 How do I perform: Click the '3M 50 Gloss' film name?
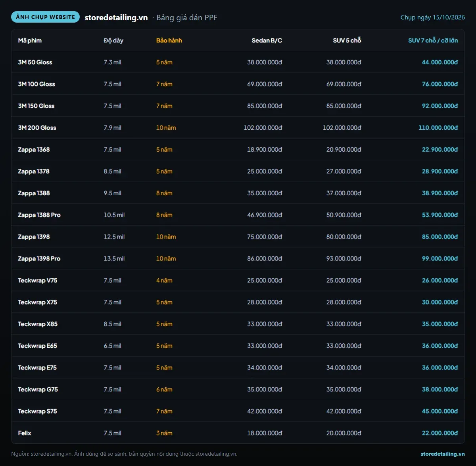point(35,62)
